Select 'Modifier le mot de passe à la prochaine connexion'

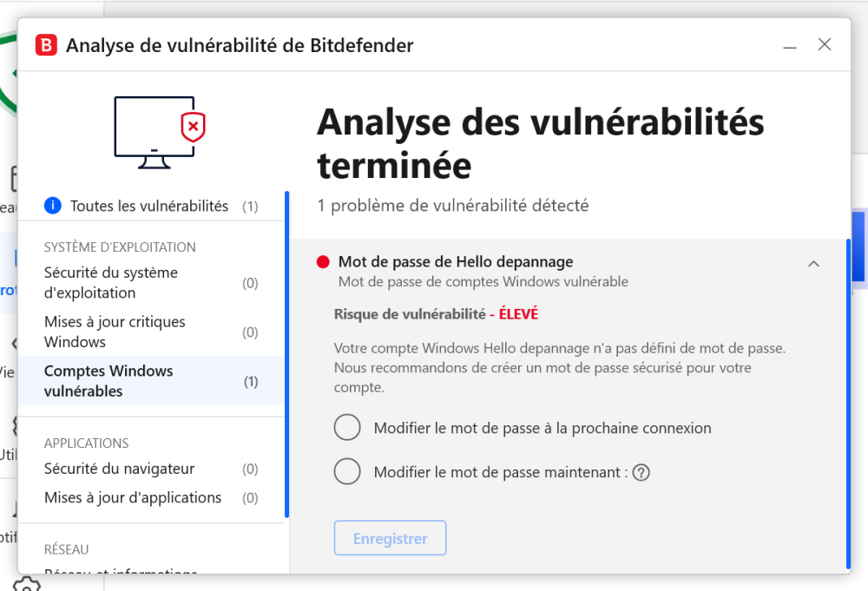(x=347, y=428)
